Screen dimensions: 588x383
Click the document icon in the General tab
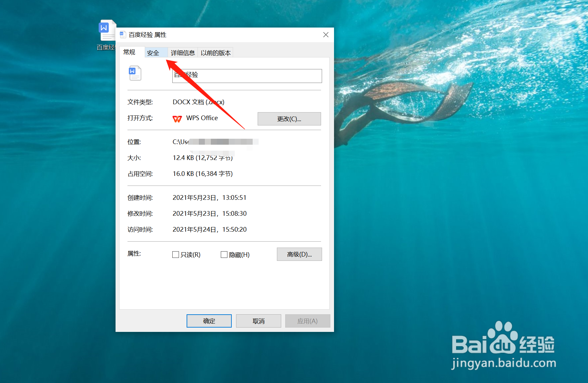[135, 73]
